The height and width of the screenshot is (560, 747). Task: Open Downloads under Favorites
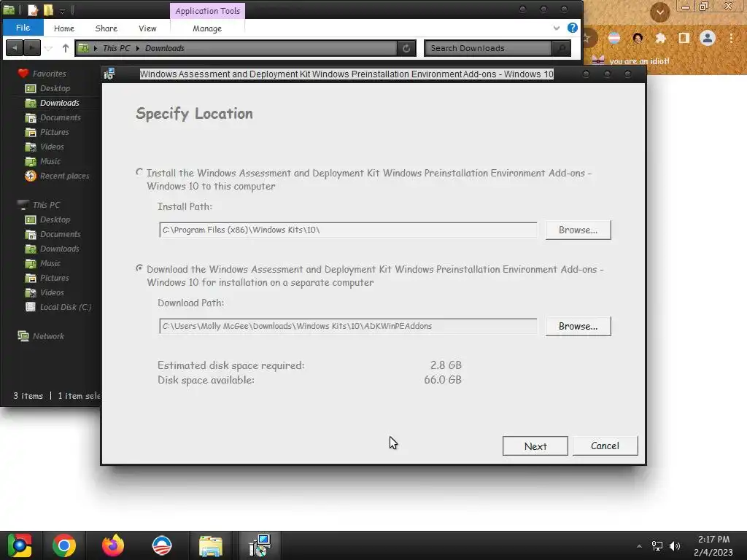pos(60,103)
